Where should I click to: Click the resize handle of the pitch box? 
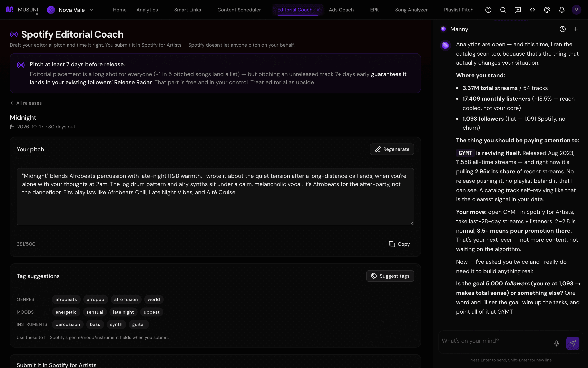tap(412, 223)
